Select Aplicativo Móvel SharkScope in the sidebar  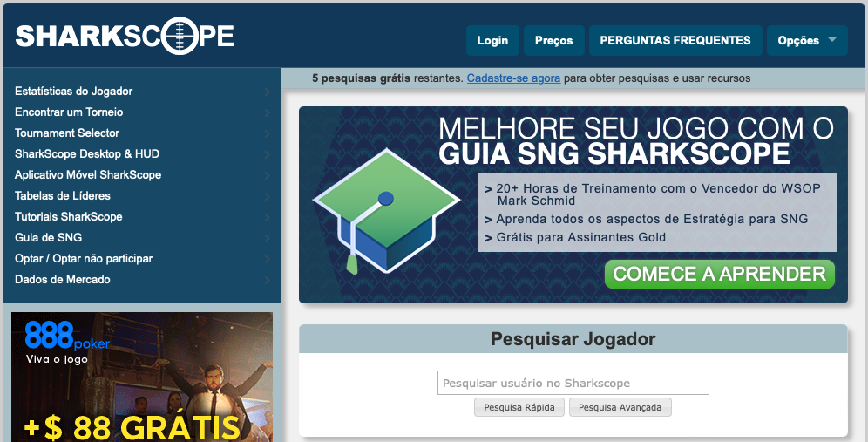click(x=88, y=175)
